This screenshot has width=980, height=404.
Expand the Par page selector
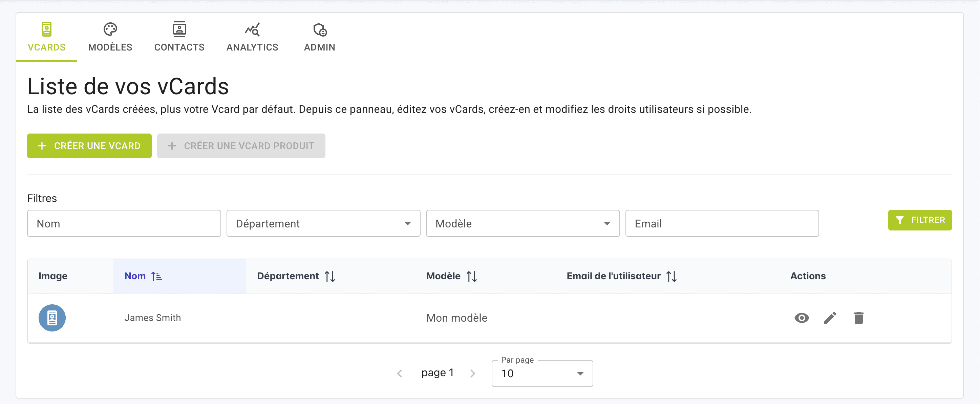point(542,373)
